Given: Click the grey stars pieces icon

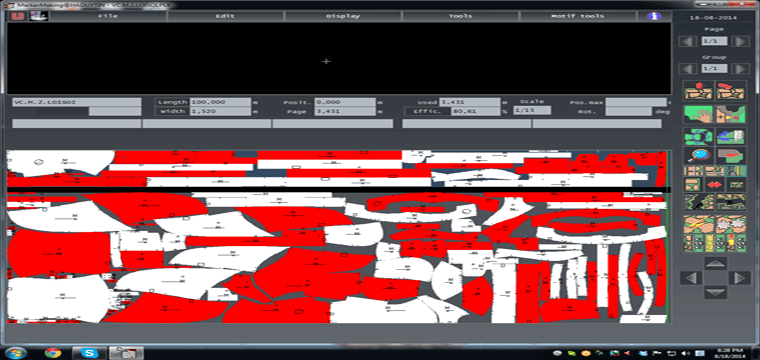Looking at the screenshot, I should 731,223.
